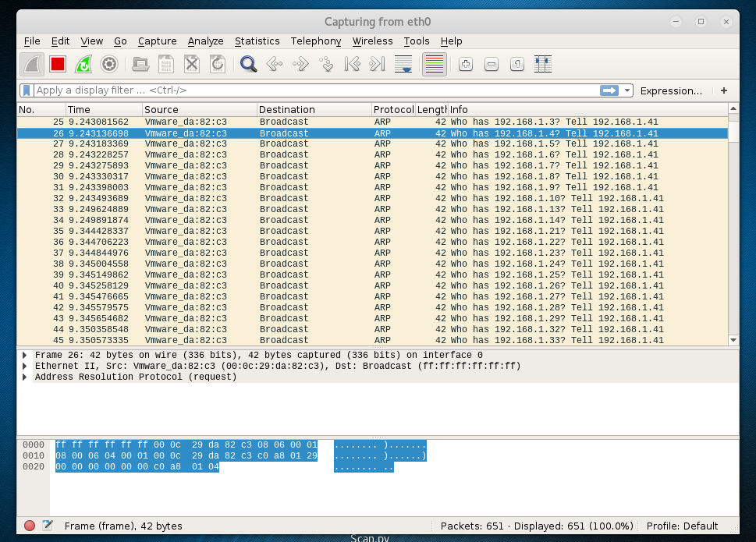Click the Expression... button

click(x=670, y=90)
